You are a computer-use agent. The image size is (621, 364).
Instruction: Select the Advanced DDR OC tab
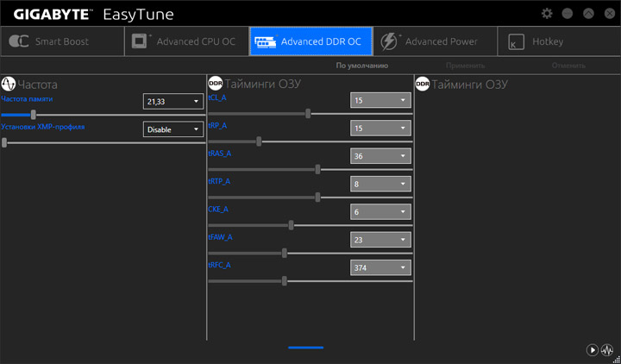click(x=310, y=41)
